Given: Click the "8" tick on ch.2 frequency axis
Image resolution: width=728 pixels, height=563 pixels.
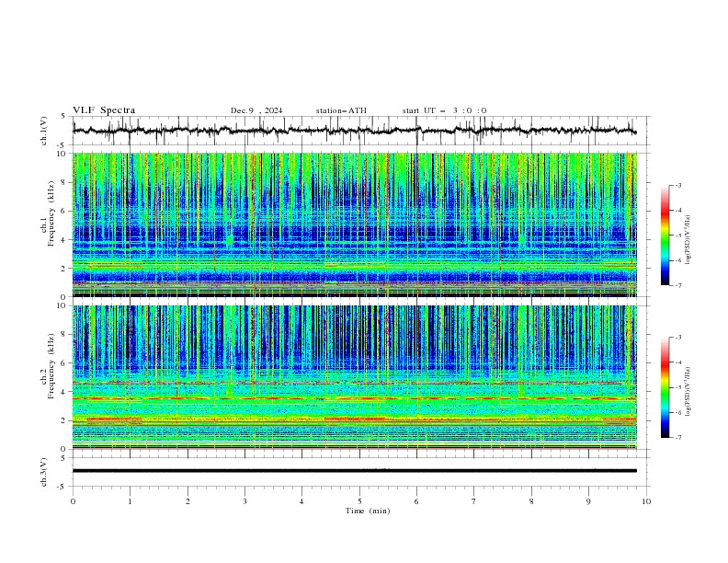Looking at the screenshot, I should point(64,335).
